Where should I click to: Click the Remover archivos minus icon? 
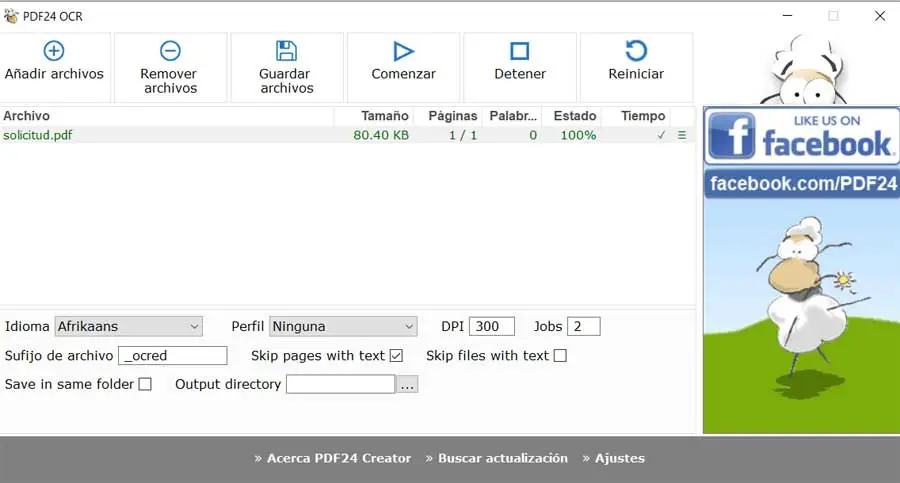click(x=170, y=51)
